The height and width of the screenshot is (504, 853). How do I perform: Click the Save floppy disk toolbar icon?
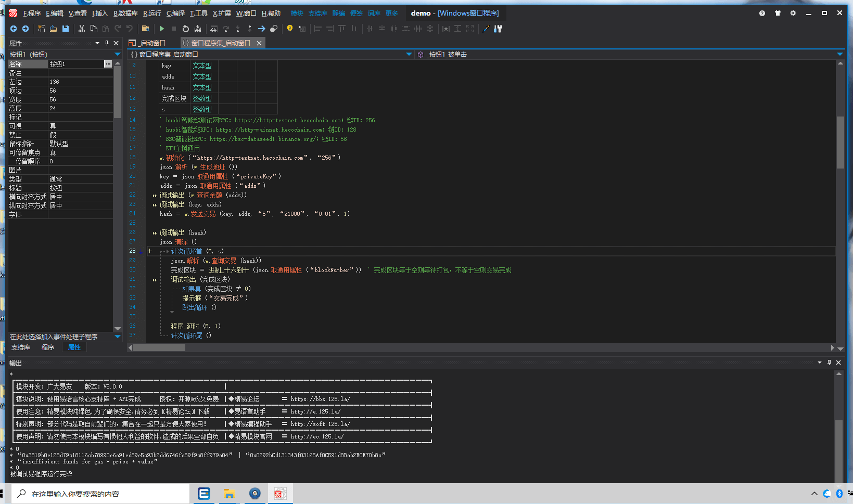(x=66, y=29)
